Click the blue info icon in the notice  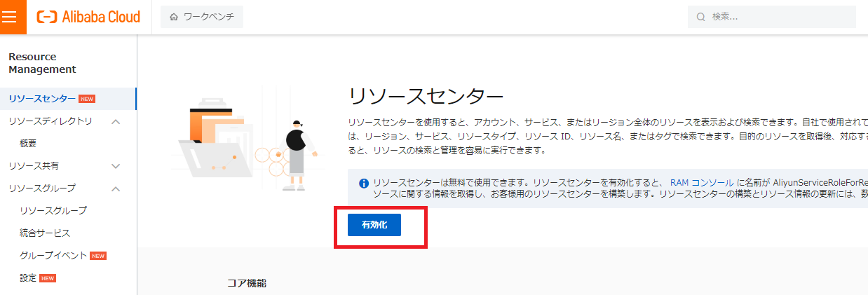click(364, 184)
